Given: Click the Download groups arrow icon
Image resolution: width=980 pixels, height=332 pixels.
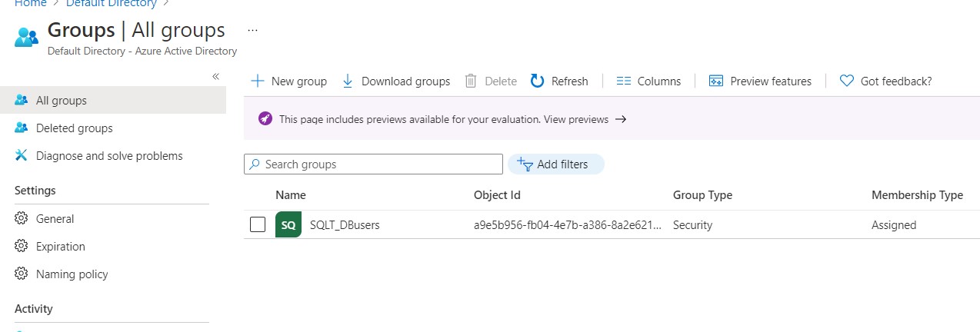Looking at the screenshot, I should (x=348, y=81).
